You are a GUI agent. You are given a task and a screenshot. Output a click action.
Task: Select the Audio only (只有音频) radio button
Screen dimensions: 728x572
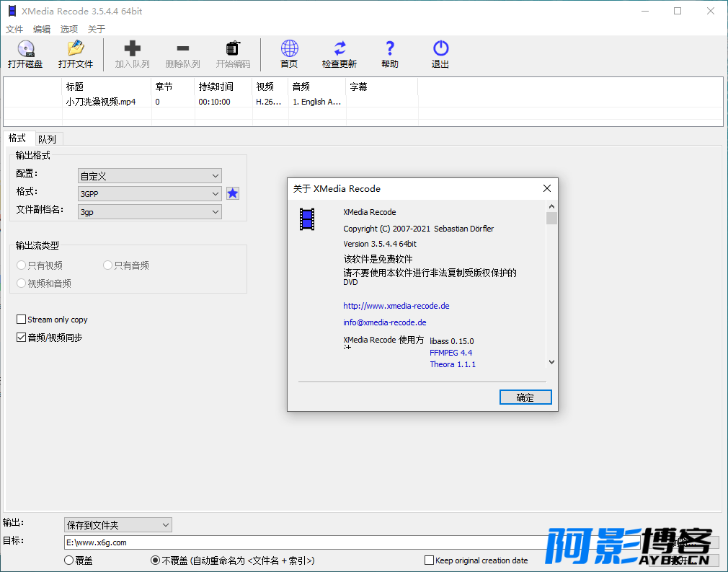[x=107, y=265]
